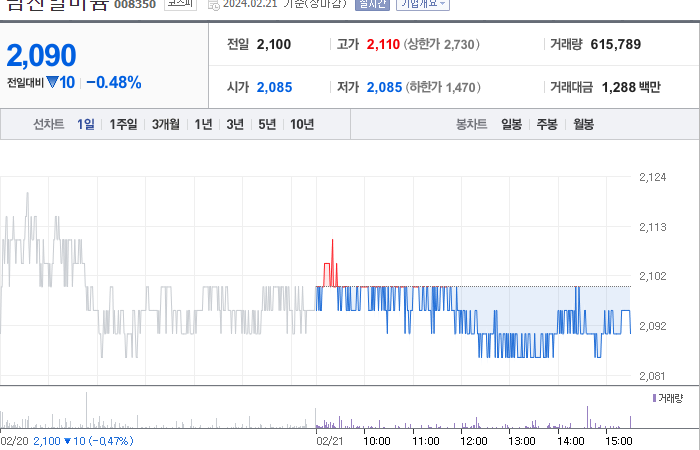Click the current price 2,090

pyautogui.click(x=41, y=55)
